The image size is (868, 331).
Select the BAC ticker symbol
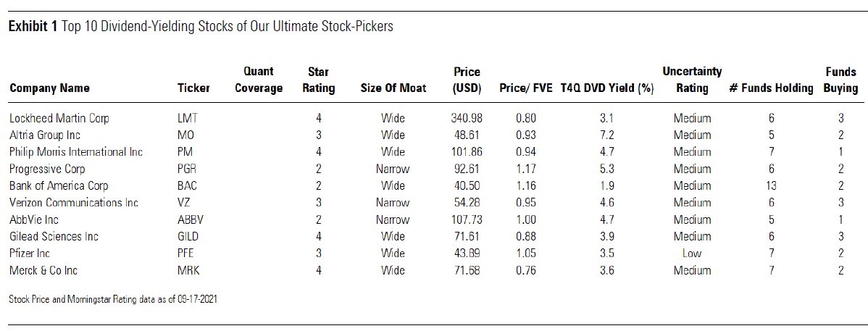click(x=188, y=185)
